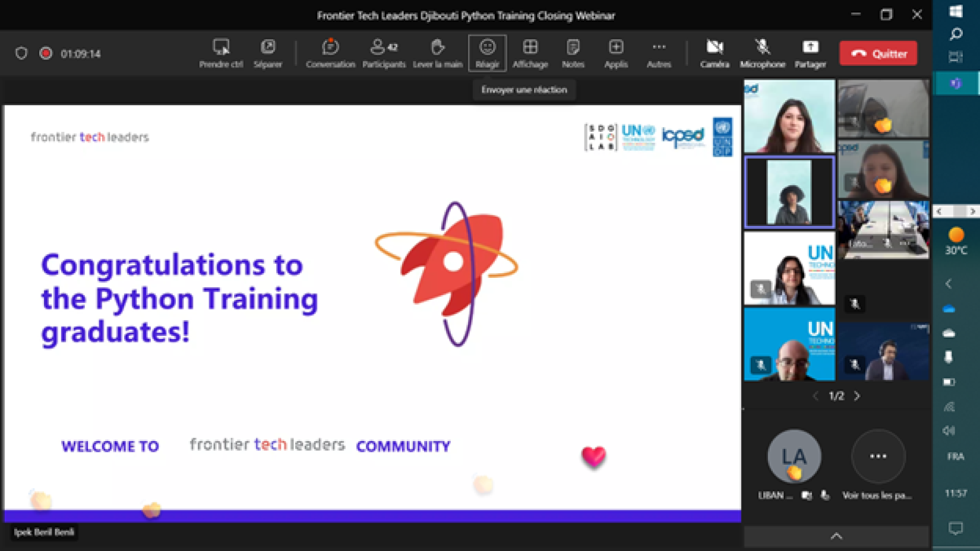Viewport: 980px width, 551px height.
Task: Click the battery tray icon
Action: [949, 382]
